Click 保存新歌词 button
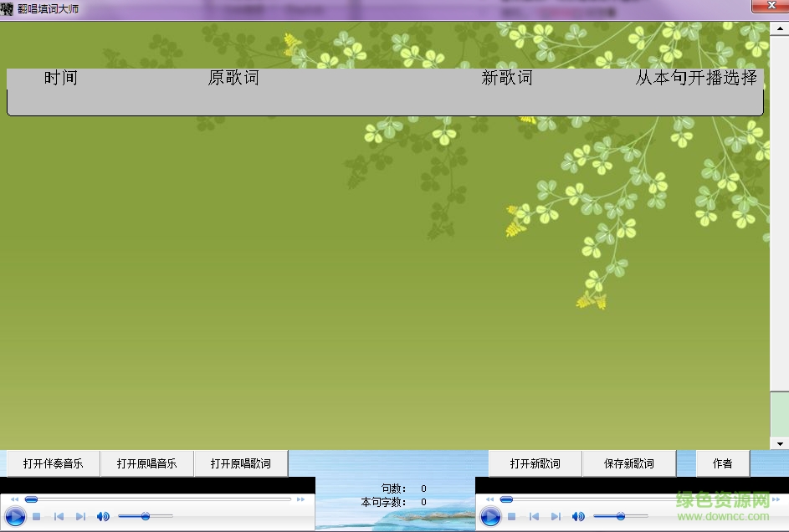The image size is (789, 532). tap(629, 463)
